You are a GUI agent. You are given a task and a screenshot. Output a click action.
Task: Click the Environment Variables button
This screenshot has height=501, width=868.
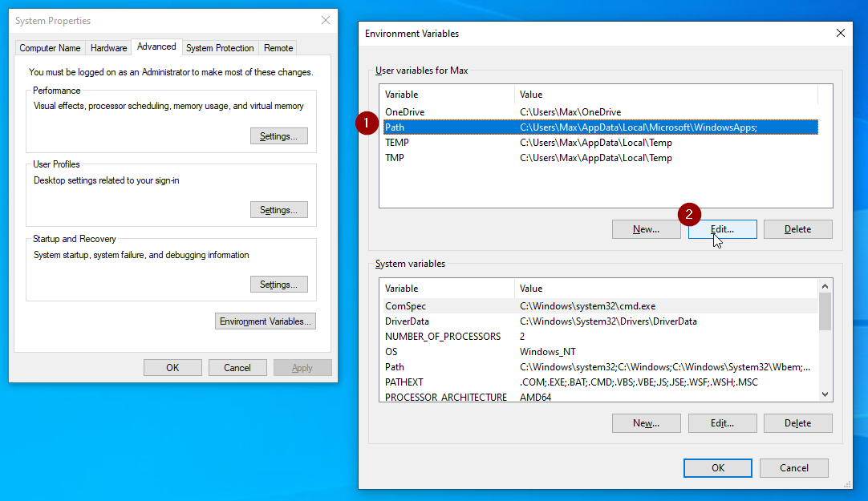click(x=266, y=321)
